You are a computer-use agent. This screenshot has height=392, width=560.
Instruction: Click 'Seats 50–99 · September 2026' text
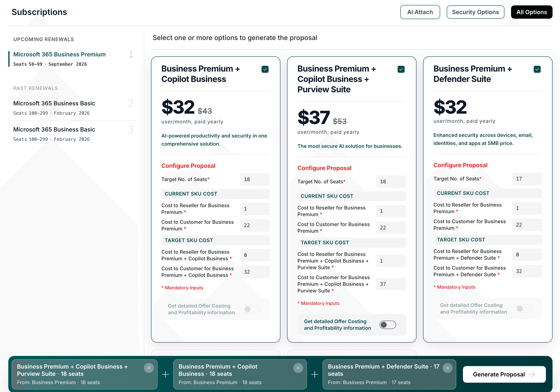[x=50, y=64]
